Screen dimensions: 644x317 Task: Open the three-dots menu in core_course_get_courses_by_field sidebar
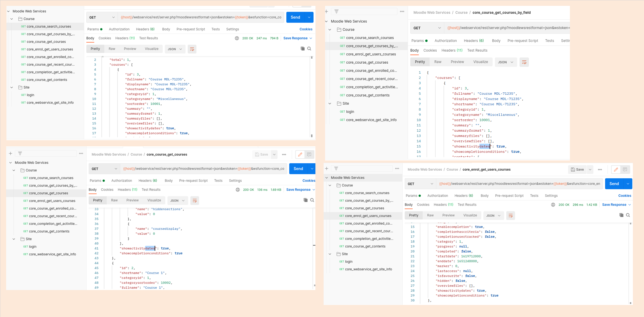402,11
